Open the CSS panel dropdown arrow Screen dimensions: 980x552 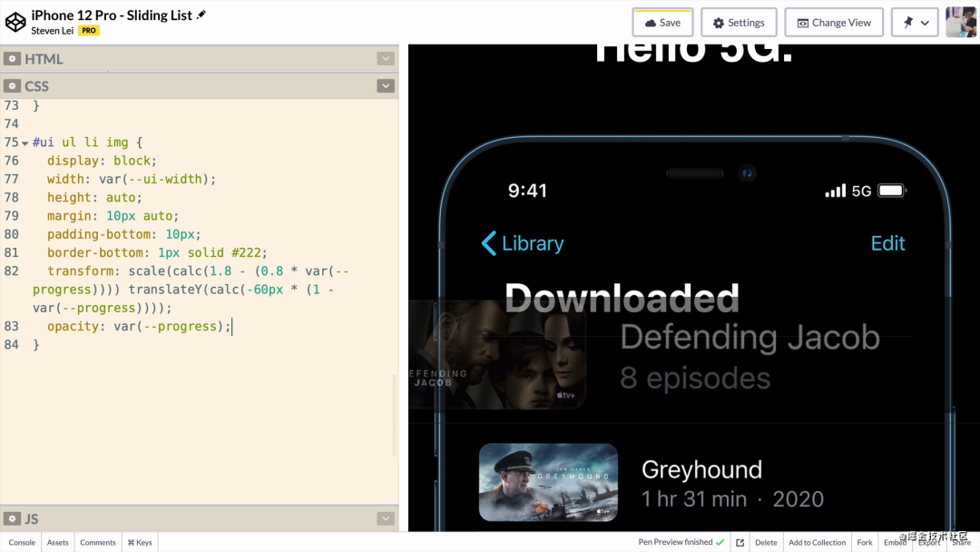coord(386,85)
